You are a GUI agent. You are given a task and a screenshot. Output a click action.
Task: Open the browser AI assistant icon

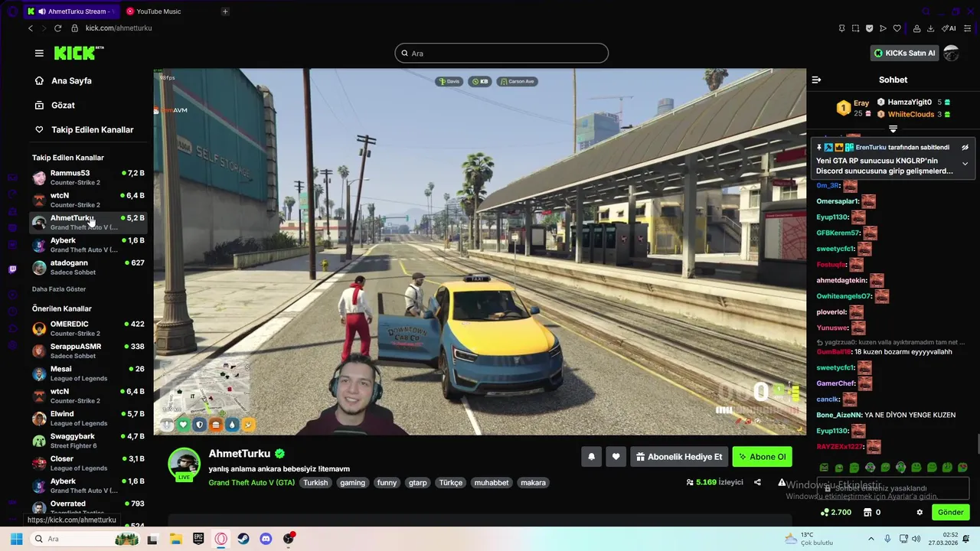pos(949,28)
